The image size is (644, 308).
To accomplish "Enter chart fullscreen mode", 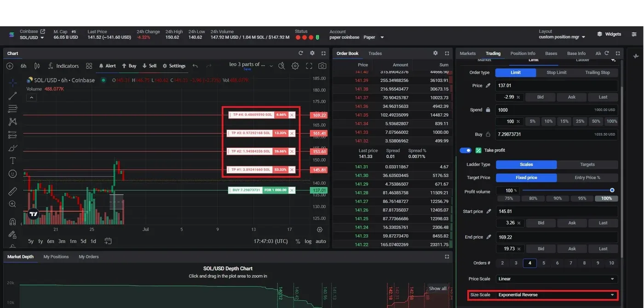I will click(309, 66).
